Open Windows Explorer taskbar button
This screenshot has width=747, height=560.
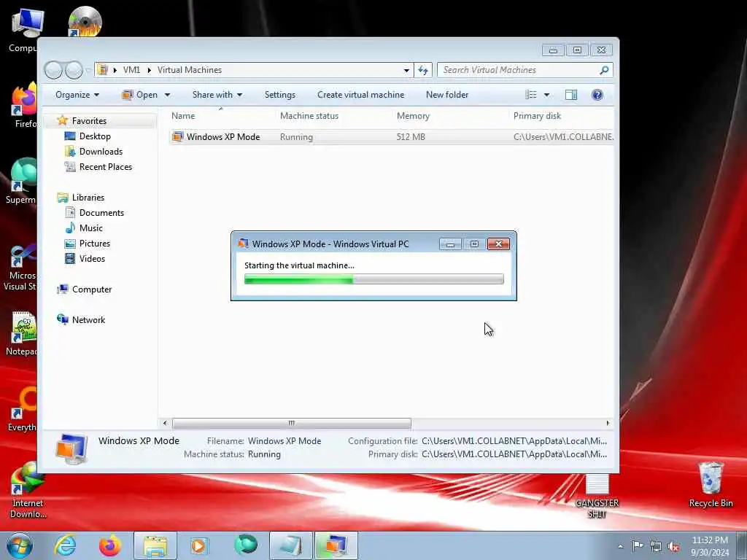[x=155, y=545]
